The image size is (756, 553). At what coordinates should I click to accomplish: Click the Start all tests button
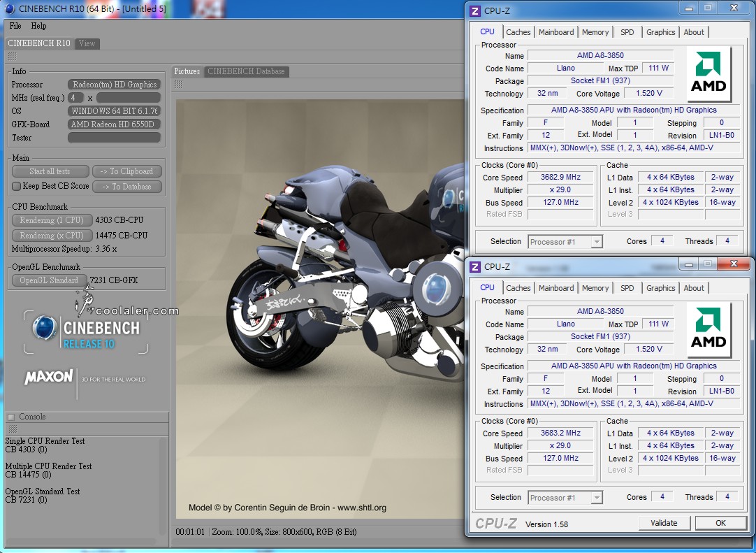(x=50, y=171)
